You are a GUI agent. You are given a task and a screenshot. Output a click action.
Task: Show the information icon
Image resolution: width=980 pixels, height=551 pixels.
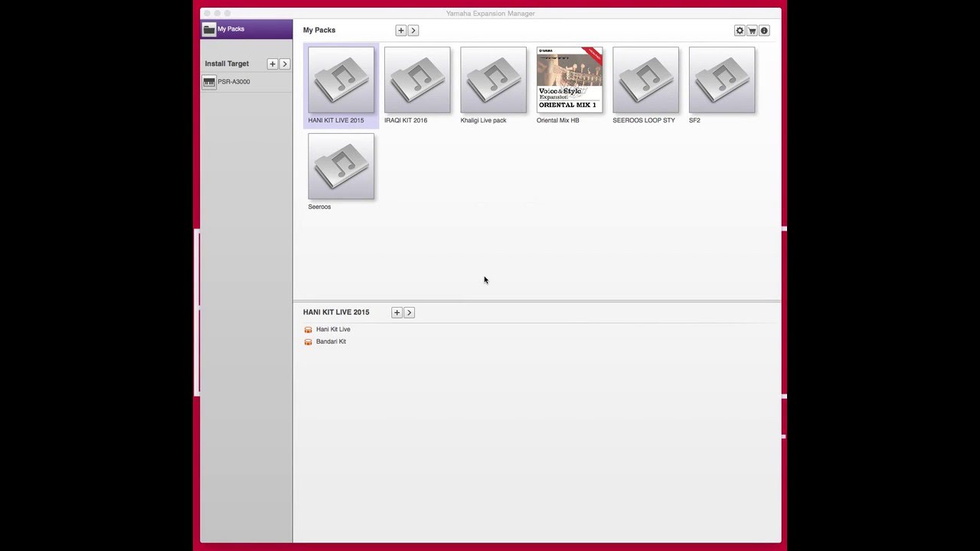click(x=764, y=31)
